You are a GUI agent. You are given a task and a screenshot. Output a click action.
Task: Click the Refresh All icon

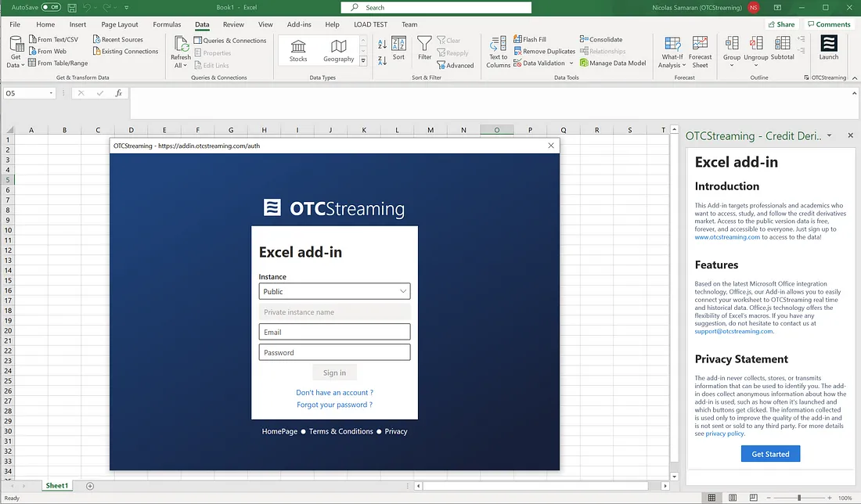click(x=181, y=44)
